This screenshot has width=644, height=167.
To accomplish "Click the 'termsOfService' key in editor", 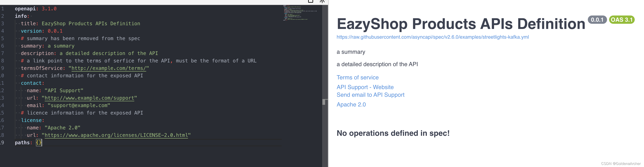I will pos(42,68).
